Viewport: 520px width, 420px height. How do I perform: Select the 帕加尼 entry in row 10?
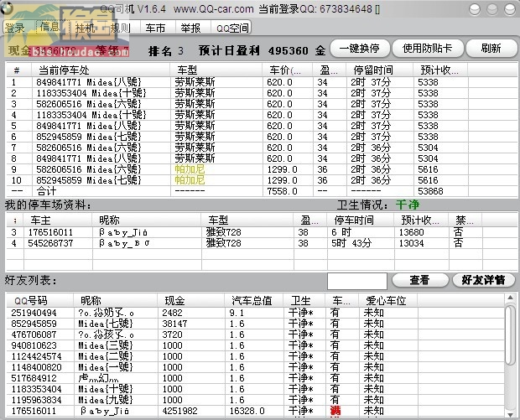[190, 180]
